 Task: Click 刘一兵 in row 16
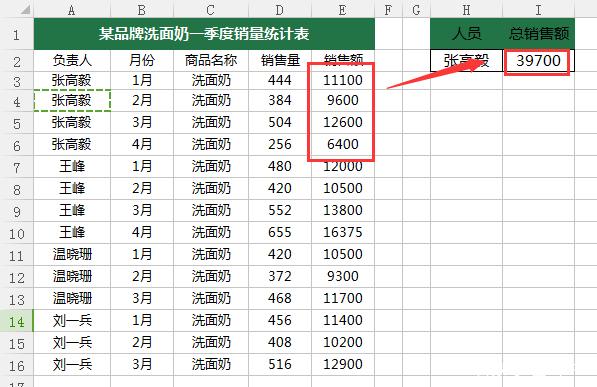pyautogui.click(x=72, y=365)
